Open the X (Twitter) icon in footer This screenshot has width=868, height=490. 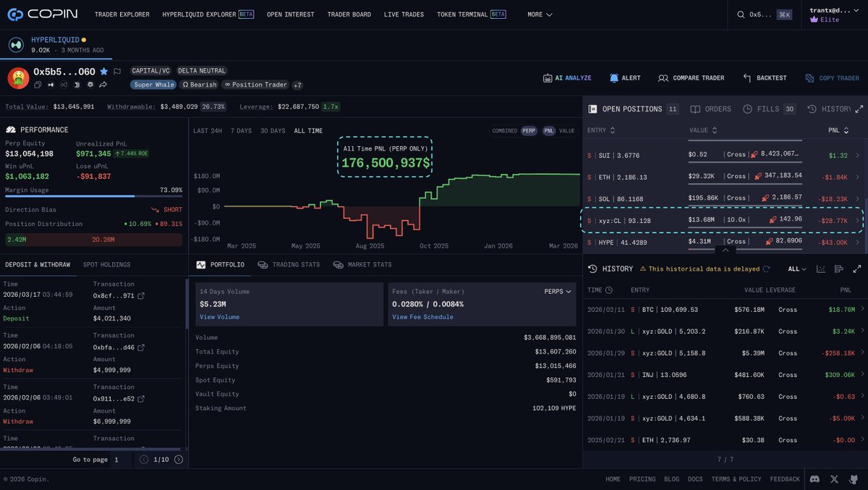coord(835,479)
